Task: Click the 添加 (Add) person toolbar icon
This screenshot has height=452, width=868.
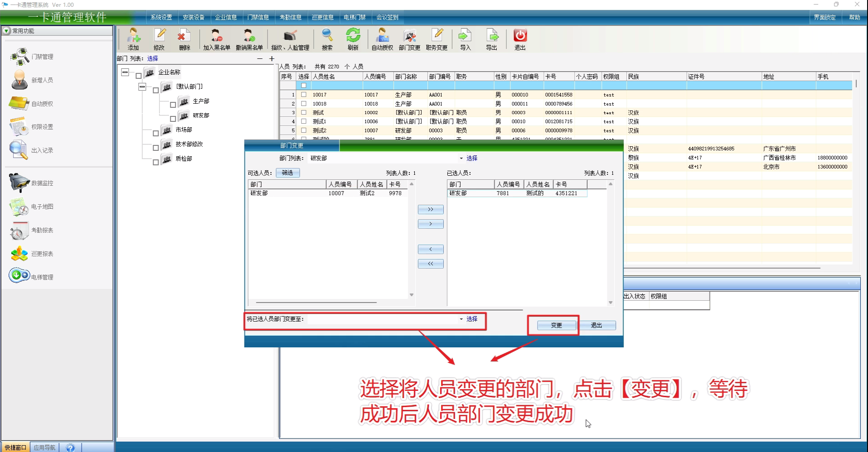Action: click(x=133, y=39)
